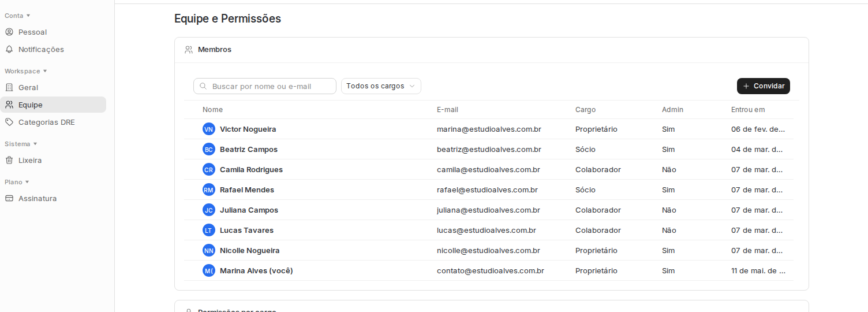The image size is (868, 312).
Task: Open Assinatura plan page
Action: pyautogui.click(x=53, y=198)
